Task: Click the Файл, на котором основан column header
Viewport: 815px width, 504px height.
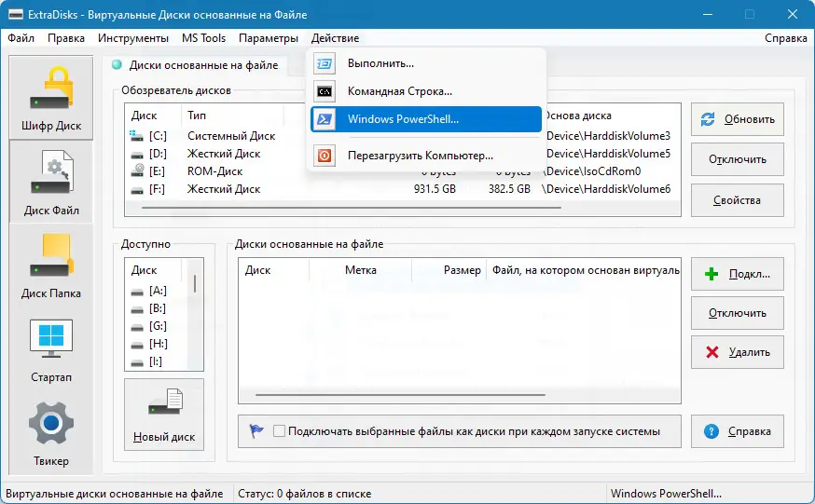Action: coord(583,270)
